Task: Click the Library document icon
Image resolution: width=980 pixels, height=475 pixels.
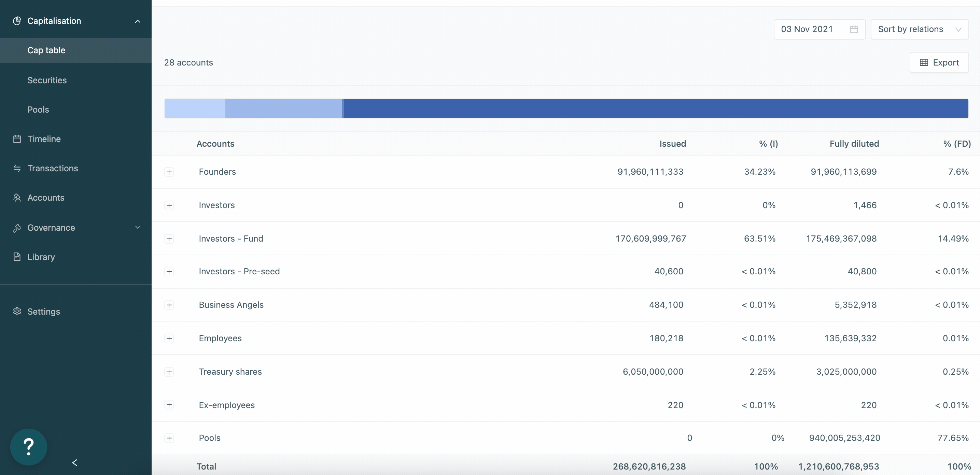Action: point(17,257)
